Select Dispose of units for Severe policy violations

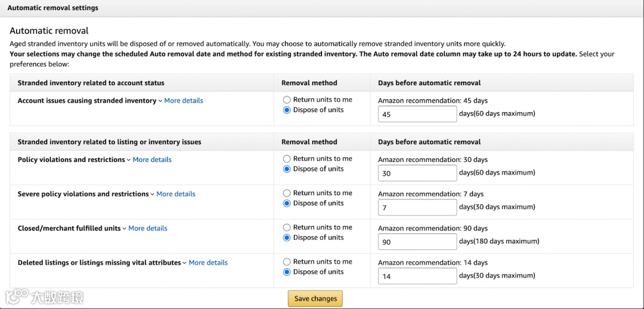(x=287, y=204)
